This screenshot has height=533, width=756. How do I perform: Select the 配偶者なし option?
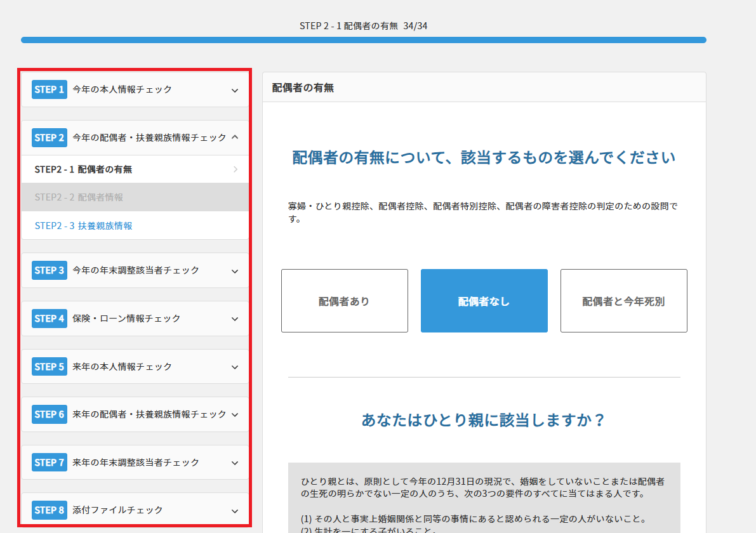pyautogui.click(x=484, y=301)
